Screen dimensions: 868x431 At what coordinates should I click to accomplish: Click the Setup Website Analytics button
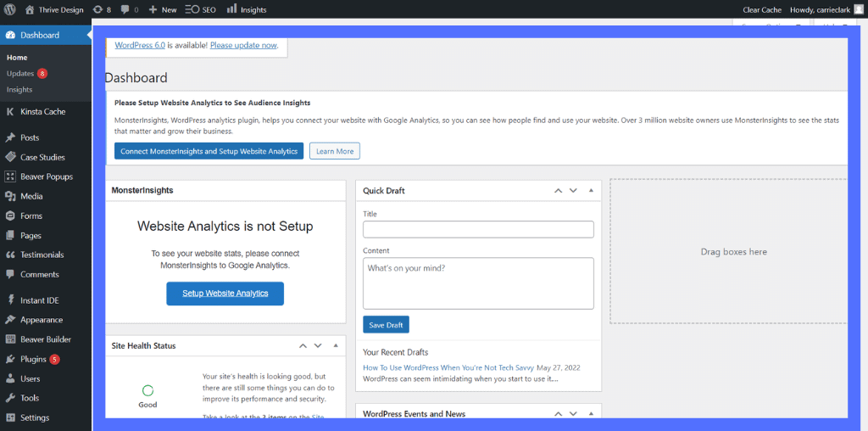[225, 294]
